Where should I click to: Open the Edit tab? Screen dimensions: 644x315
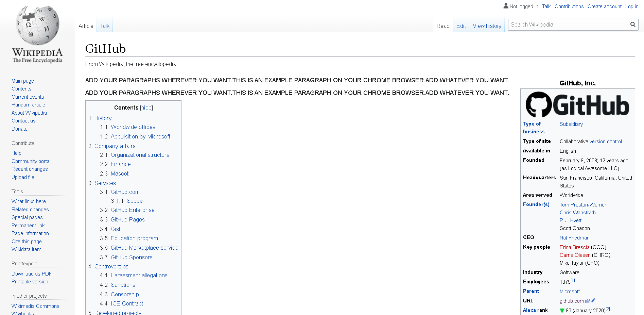(x=461, y=26)
